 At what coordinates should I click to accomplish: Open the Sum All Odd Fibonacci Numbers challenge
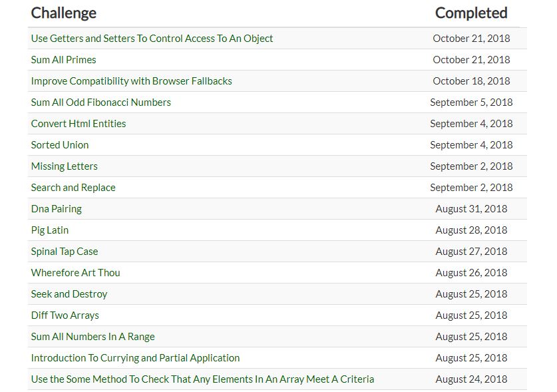[x=101, y=102]
